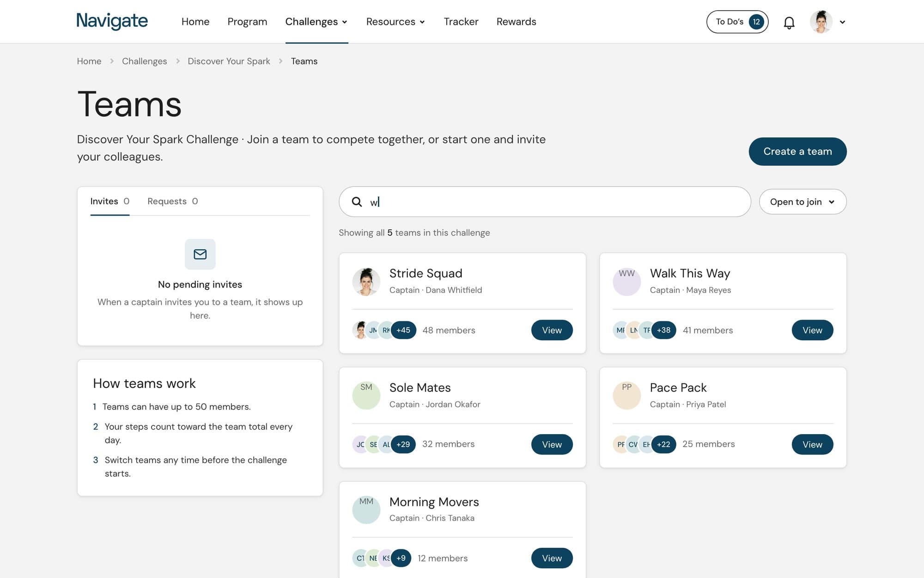
Task: View the Walk This Way team
Action: pyautogui.click(x=812, y=330)
